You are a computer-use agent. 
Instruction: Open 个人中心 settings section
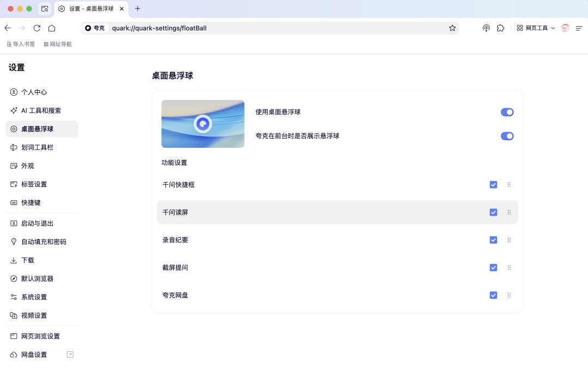click(42, 92)
